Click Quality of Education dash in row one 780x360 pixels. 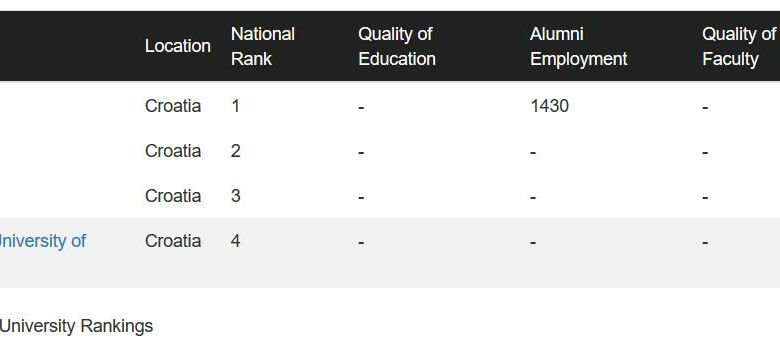361,107
